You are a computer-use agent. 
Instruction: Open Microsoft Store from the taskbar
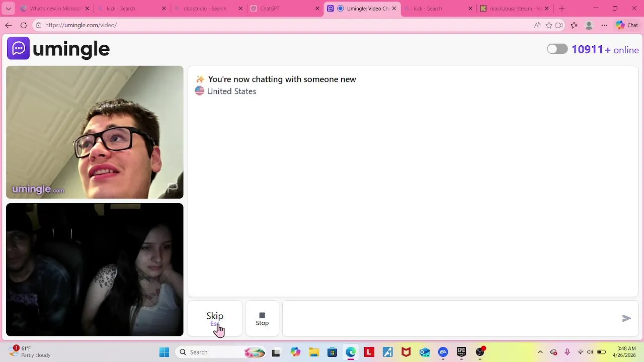coord(332,352)
